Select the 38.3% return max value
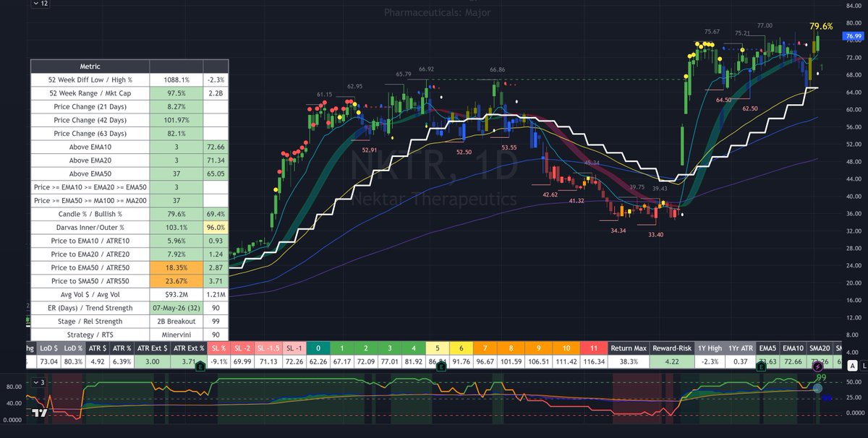The height and width of the screenshot is (438, 868). (629, 361)
